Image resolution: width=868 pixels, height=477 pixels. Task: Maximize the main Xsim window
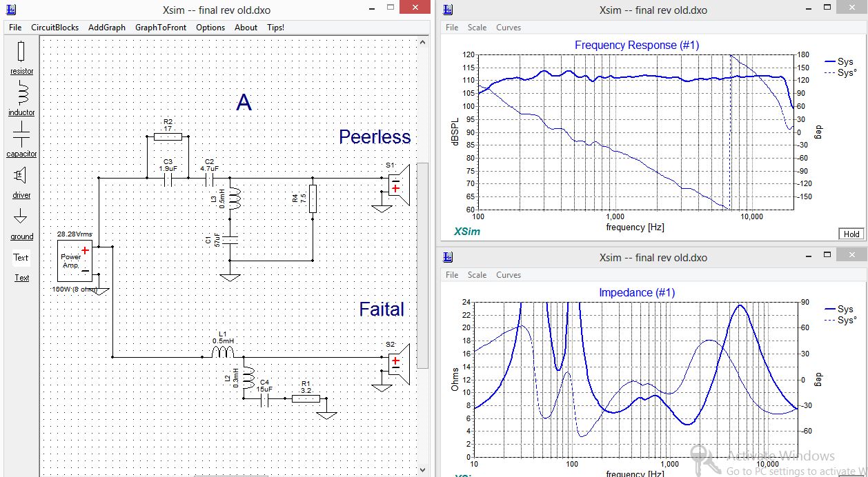(x=391, y=8)
